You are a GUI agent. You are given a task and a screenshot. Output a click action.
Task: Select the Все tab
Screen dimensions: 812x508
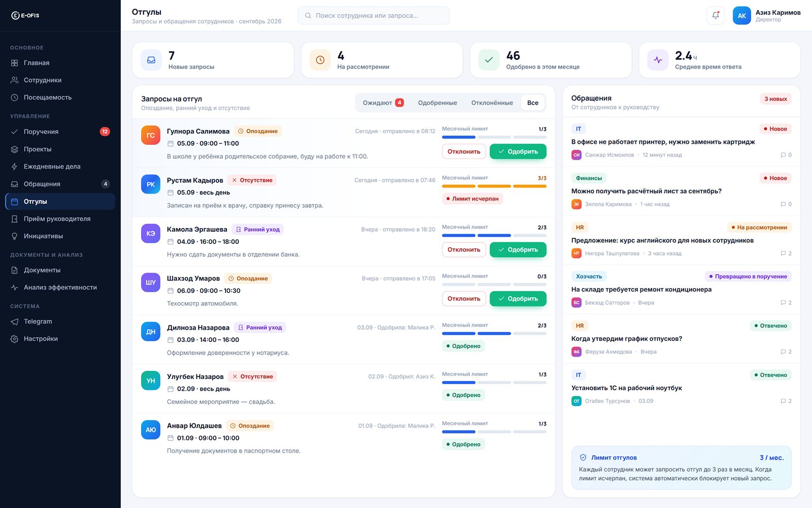tap(533, 103)
